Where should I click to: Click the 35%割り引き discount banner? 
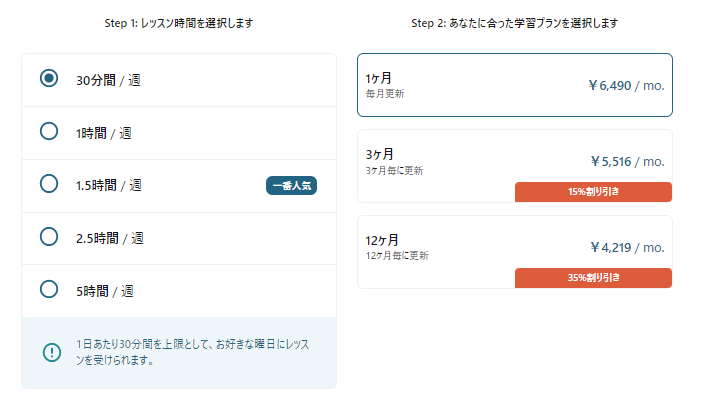tap(593, 278)
